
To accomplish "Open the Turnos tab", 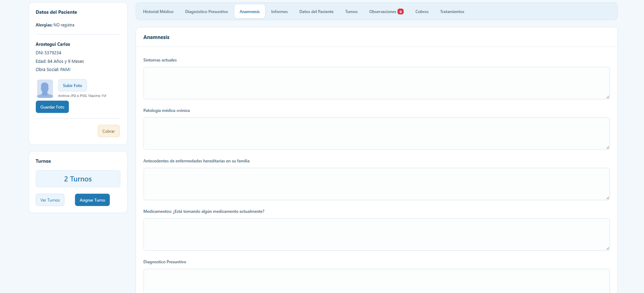I will point(351,12).
